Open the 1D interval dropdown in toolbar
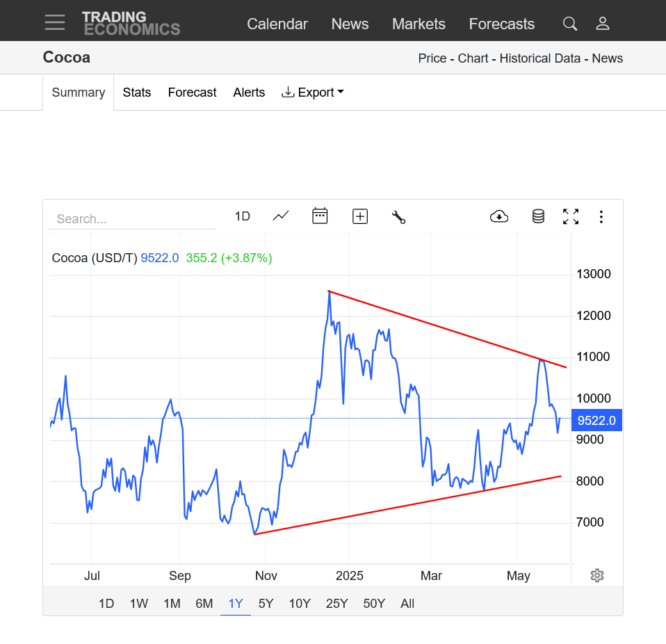Screen dimensions: 666x644 coord(243,216)
